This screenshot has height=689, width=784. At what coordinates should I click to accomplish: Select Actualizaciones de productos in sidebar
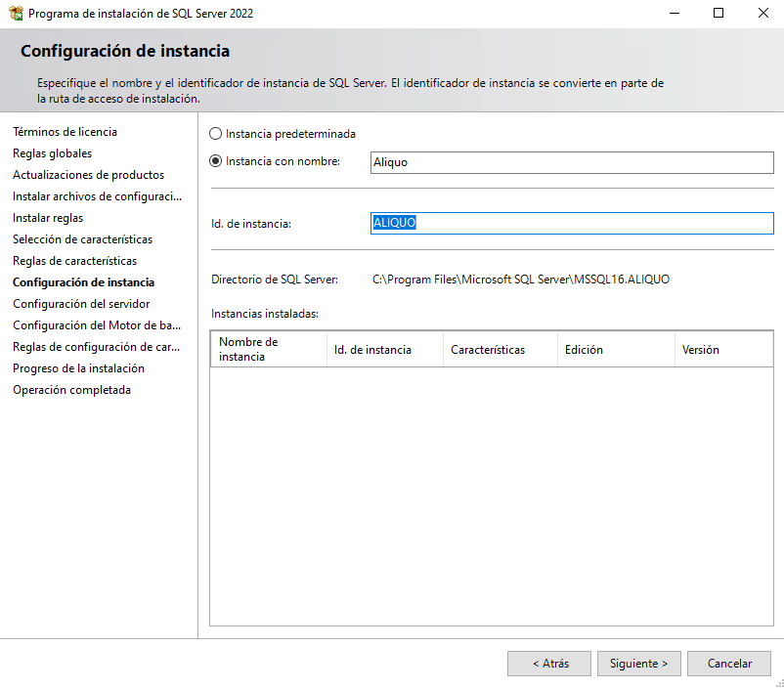(x=88, y=175)
